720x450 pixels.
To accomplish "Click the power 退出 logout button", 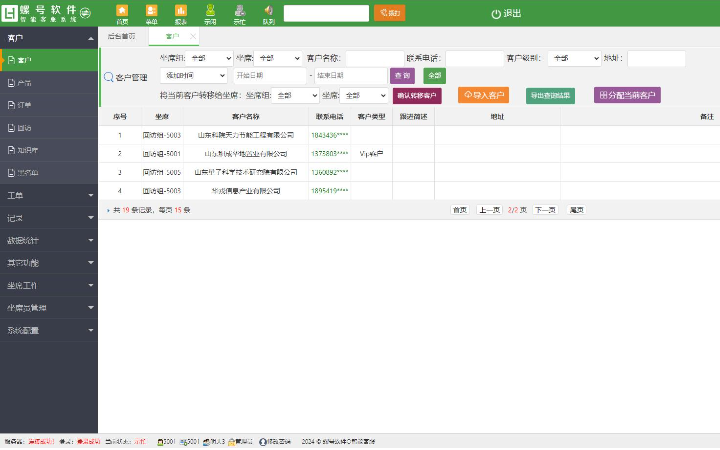I will pyautogui.click(x=506, y=14).
